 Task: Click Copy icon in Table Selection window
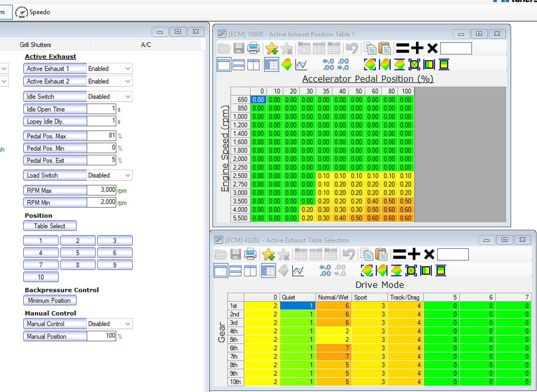pos(367,254)
